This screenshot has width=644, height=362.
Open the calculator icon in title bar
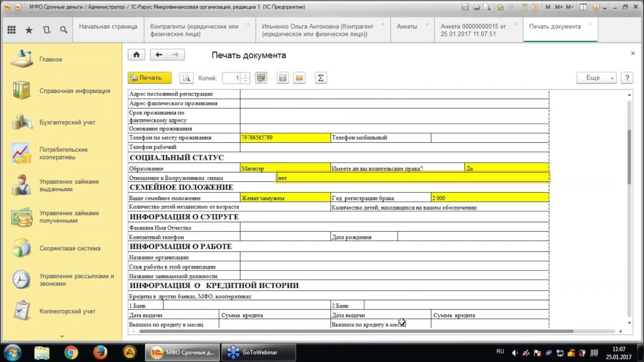[x=524, y=7]
